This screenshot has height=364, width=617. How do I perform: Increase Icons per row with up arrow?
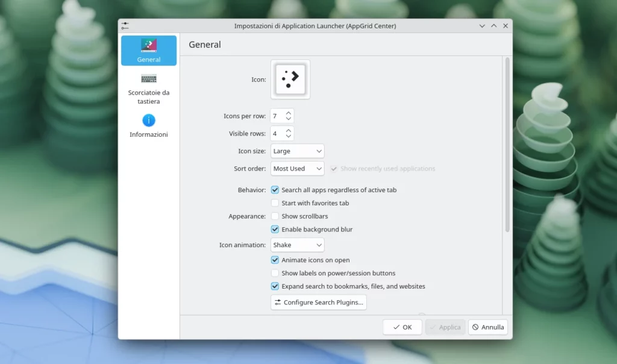(x=288, y=113)
